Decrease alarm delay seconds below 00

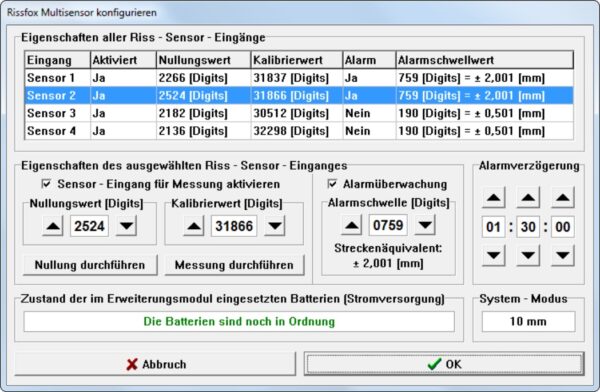[x=562, y=255]
